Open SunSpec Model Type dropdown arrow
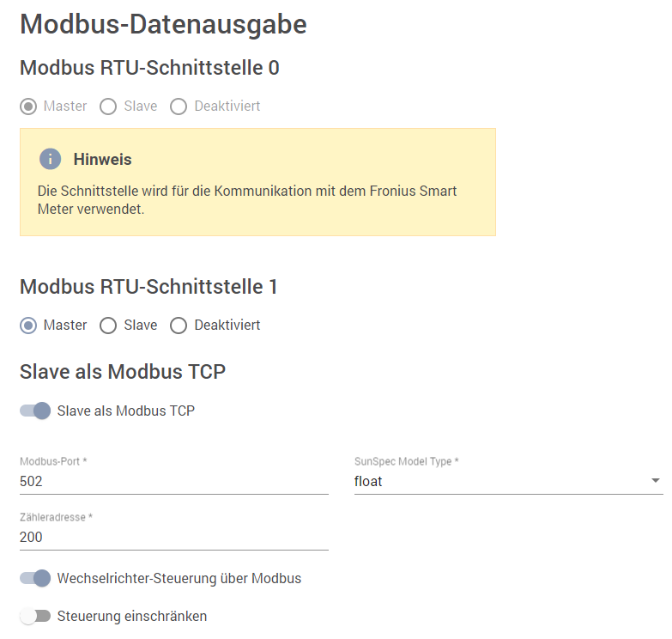Screen dimensions: 672x639 656,481
